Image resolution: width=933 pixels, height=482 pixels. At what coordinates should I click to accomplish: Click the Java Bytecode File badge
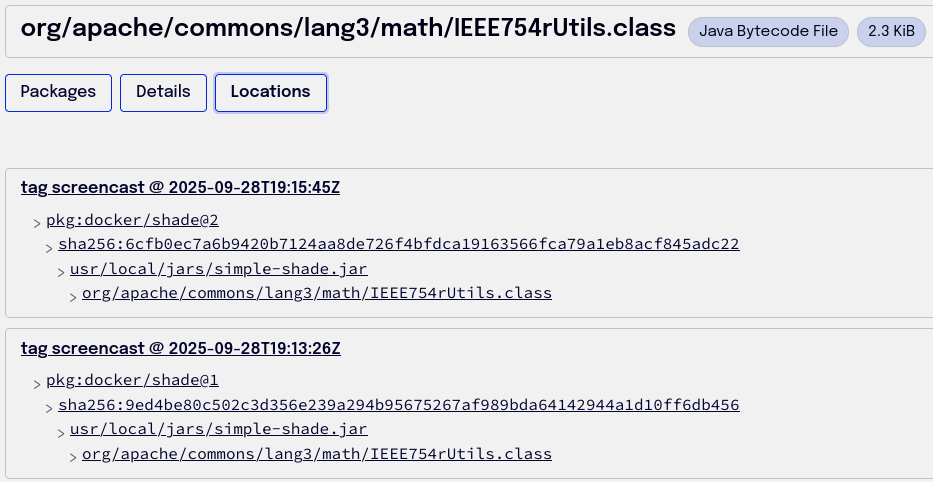click(x=768, y=31)
